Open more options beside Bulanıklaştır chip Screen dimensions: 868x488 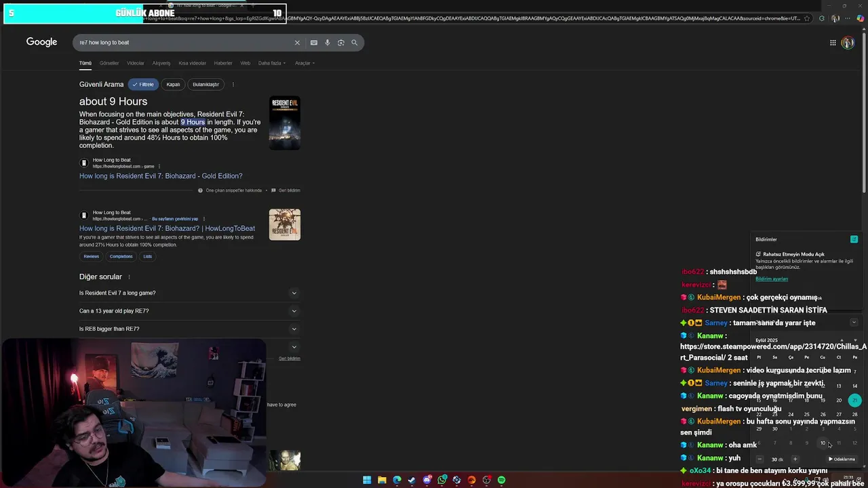[233, 85]
